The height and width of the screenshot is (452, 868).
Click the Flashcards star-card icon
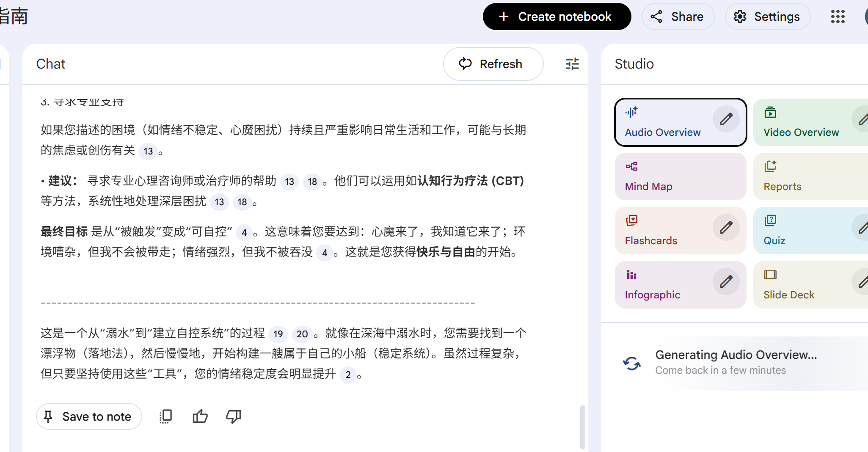[631, 220]
